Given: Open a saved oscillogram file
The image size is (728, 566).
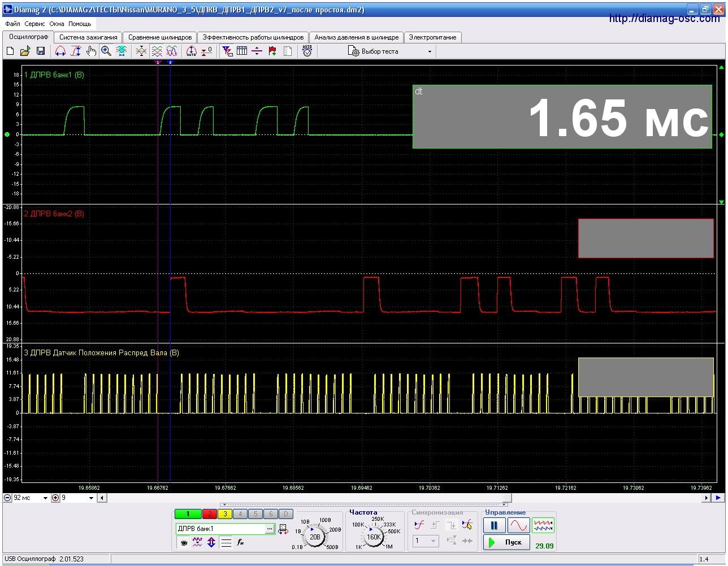Looking at the screenshot, I should [x=25, y=51].
